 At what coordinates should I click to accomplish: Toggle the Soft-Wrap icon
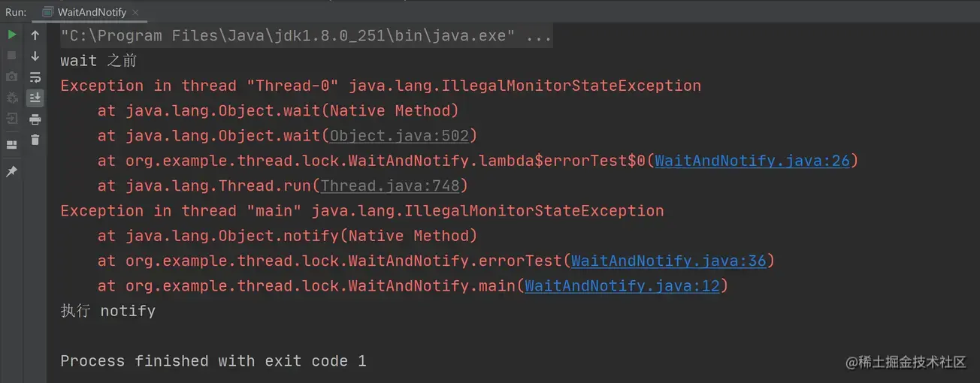35,77
